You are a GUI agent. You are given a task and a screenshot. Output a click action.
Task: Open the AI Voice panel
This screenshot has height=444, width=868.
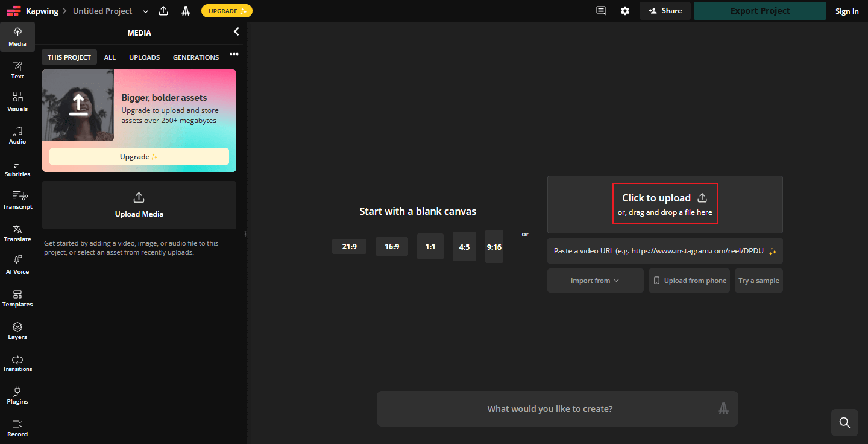click(x=17, y=264)
